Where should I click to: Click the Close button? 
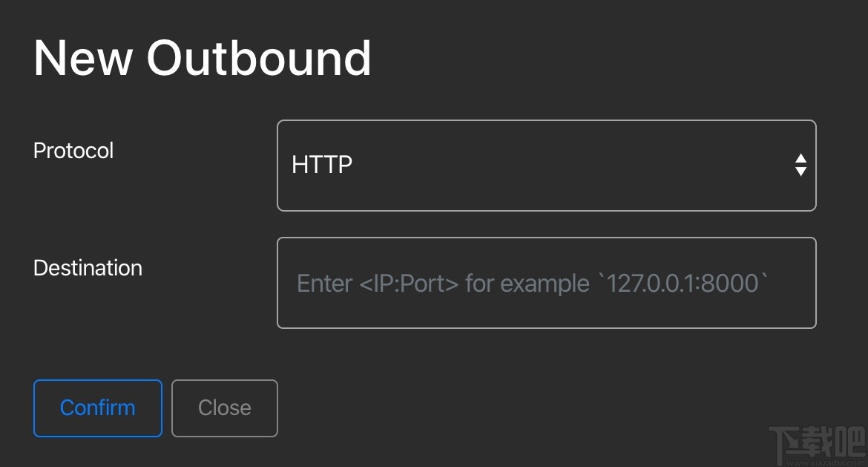point(224,408)
